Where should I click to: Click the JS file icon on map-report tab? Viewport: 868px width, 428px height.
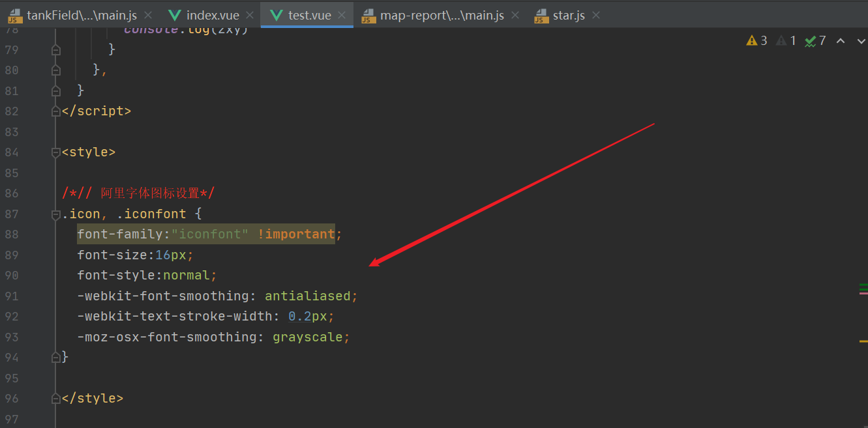click(x=368, y=16)
